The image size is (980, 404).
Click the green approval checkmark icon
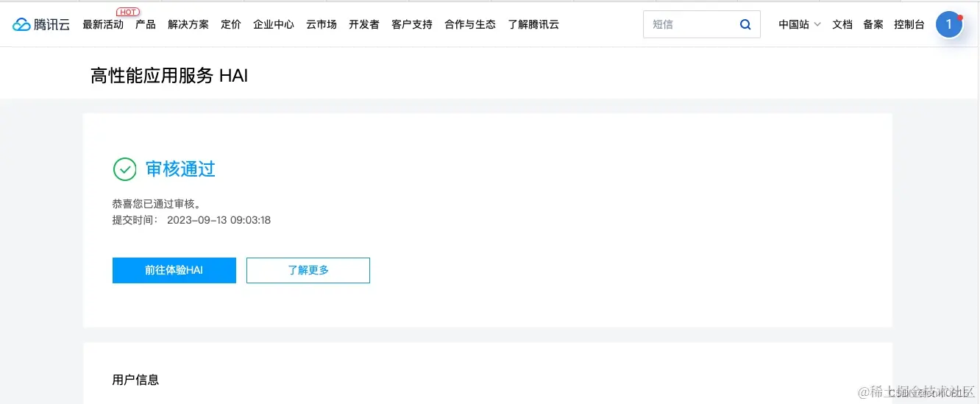pos(124,169)
